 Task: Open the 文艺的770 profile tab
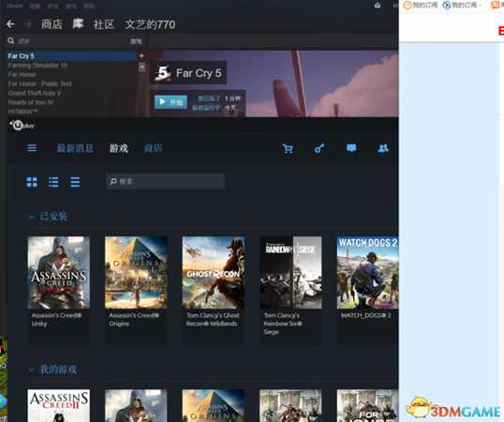[x=150, y=24]
